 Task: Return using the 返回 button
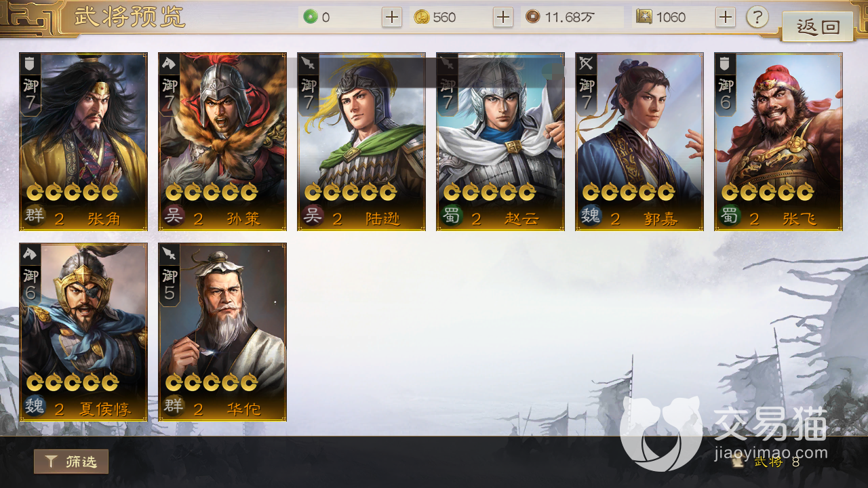tap(818, 27)
